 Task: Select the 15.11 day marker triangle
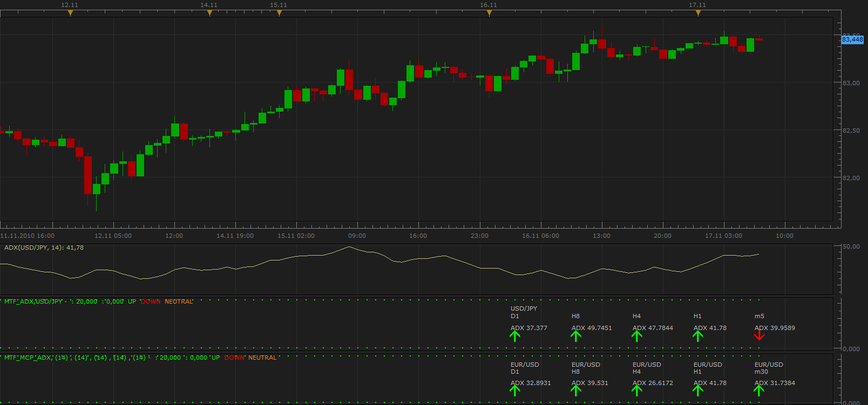tap(279, 13)
